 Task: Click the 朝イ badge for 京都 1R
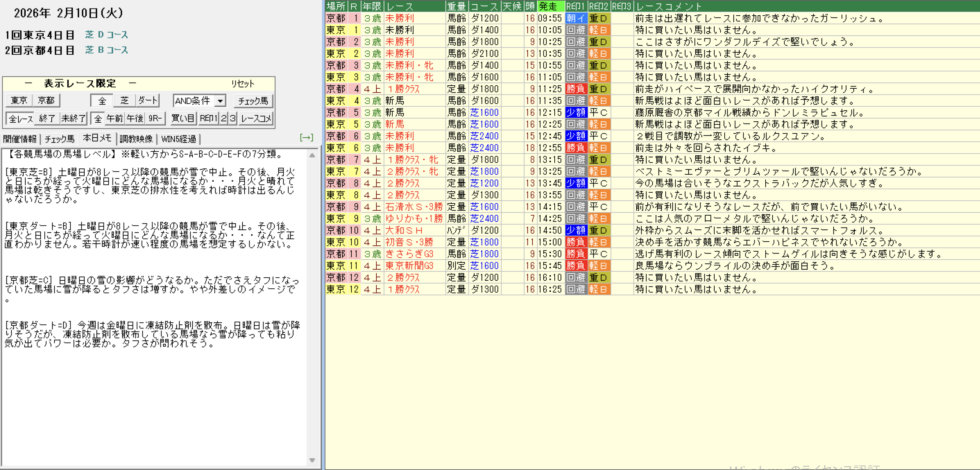(576, 18)
